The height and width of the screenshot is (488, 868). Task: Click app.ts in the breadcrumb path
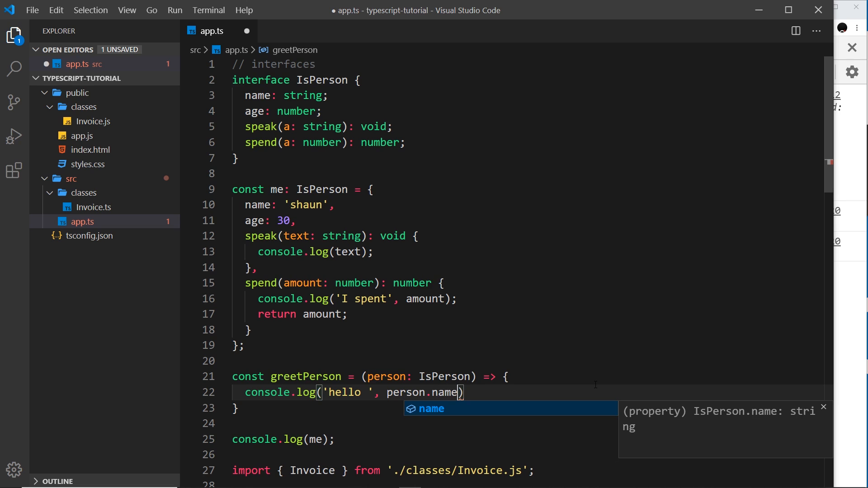(x=236, y=50)
